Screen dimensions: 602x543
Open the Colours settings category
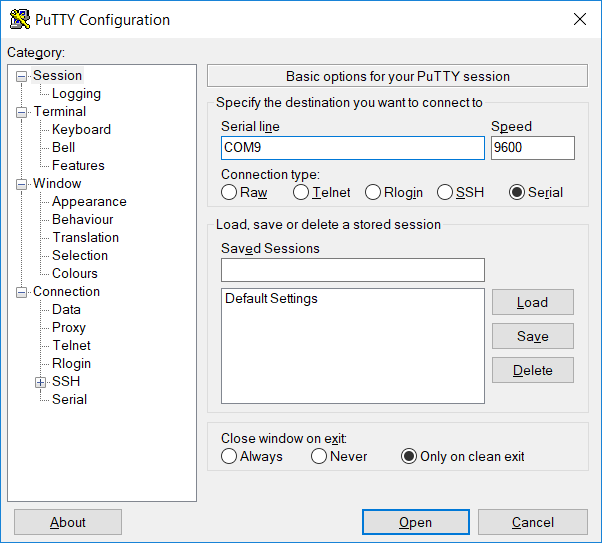75,273
